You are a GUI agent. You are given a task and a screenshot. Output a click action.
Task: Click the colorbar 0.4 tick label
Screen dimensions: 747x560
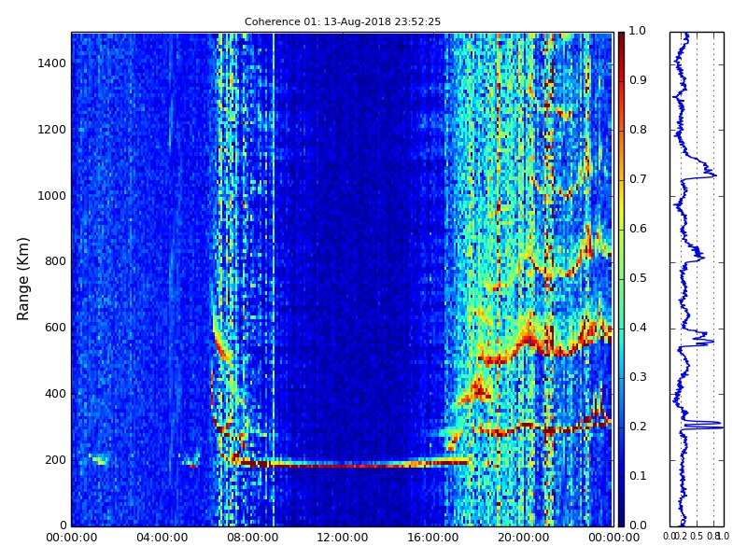coord(638,328)
